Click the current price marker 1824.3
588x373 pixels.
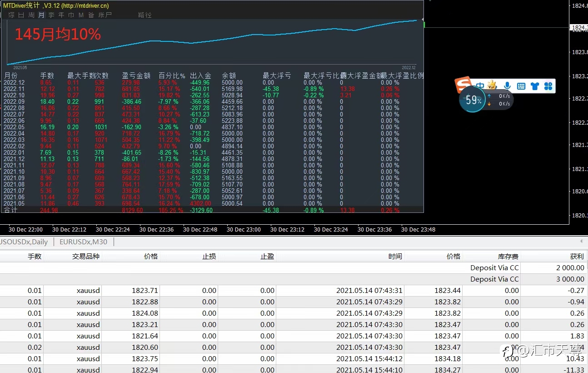pyautogui.click(x=579, y=28)
